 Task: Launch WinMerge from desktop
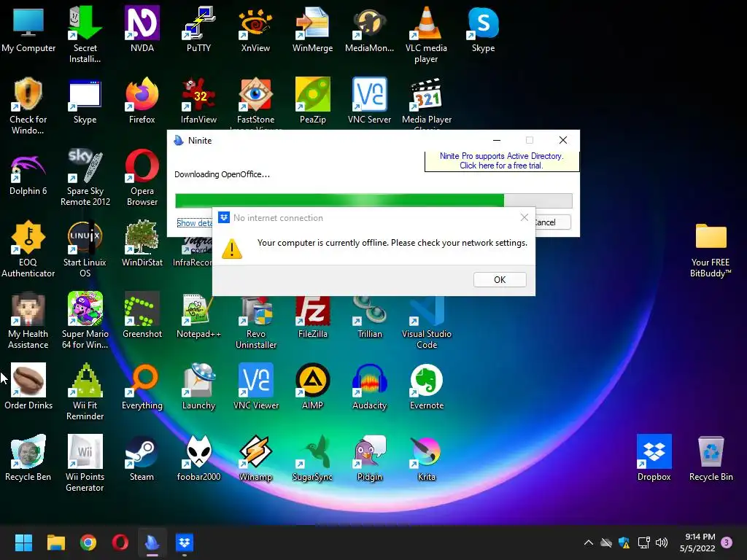click(312, 30)
